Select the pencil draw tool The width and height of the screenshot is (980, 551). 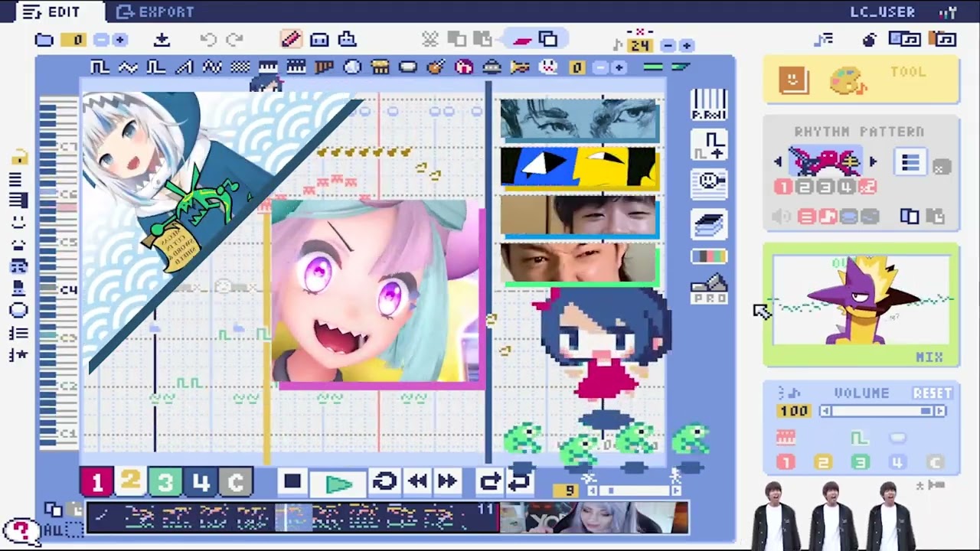[x=291, y=39]
